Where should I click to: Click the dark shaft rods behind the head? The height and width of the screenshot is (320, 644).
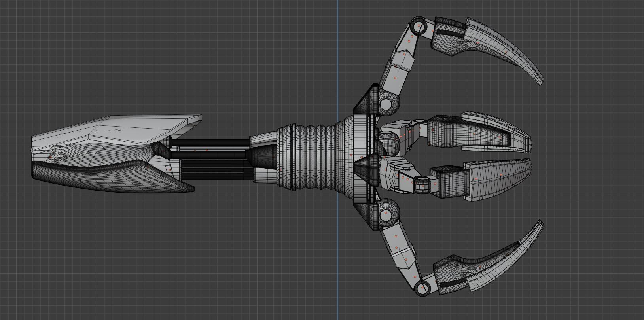(x=212, y=158)
